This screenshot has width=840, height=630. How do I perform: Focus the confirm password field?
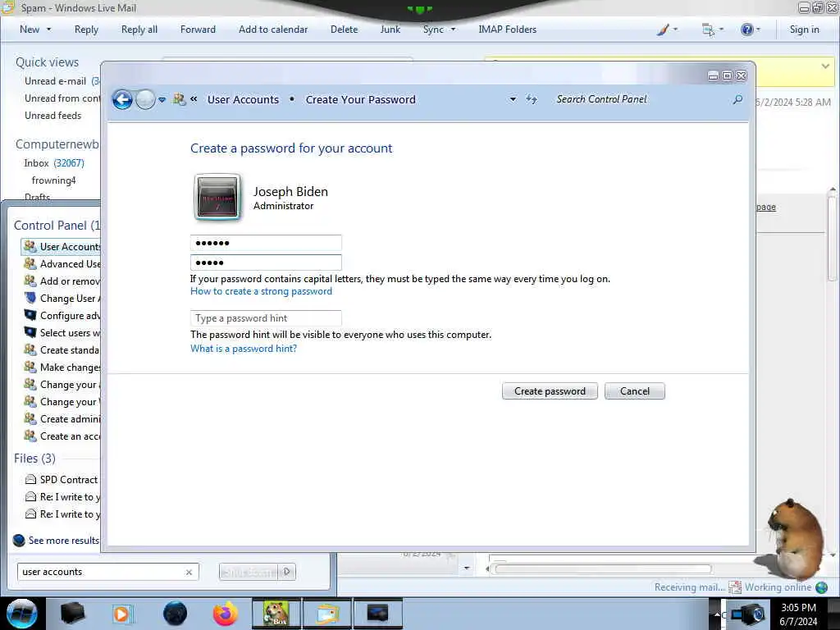point(266,262)
